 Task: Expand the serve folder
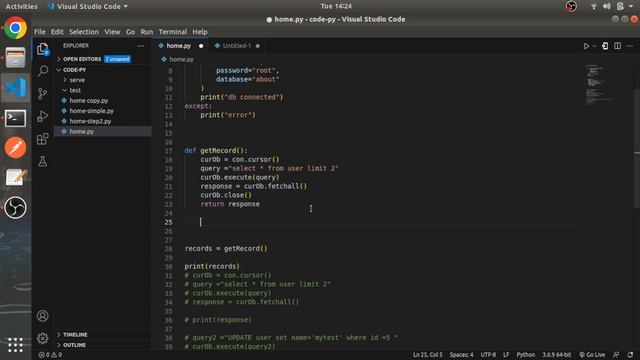tap(77, 80)
